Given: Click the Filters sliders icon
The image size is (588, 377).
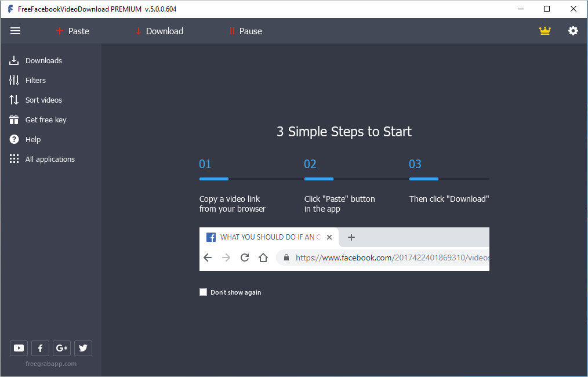Looking at the screenshot, I should [x=14, y=80].
